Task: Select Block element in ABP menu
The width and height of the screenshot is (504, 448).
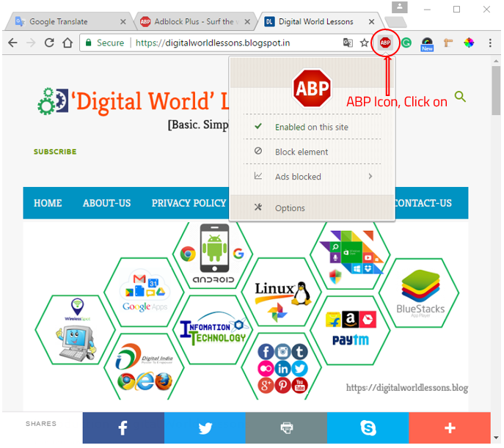Action: tap(312, 152)
